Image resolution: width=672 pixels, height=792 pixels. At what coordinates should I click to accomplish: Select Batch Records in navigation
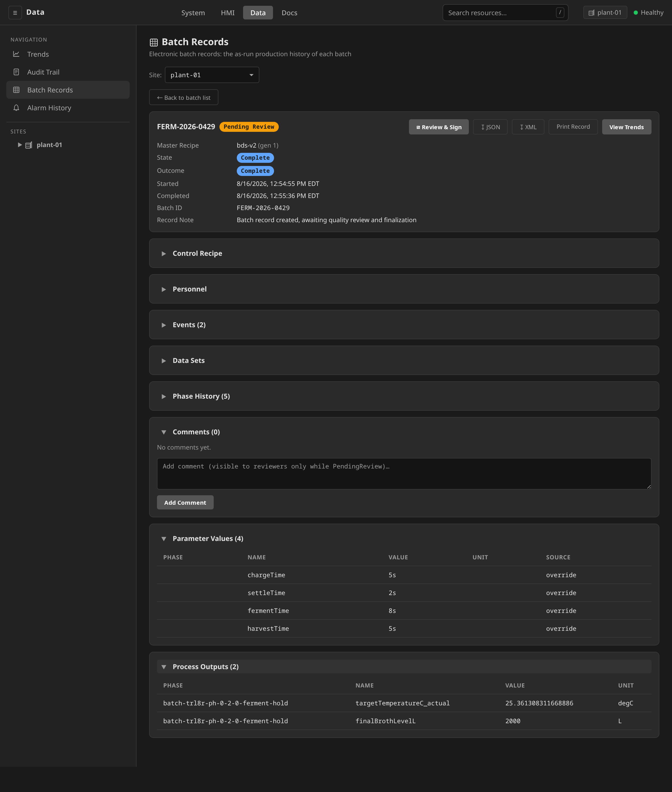(68, 90)
